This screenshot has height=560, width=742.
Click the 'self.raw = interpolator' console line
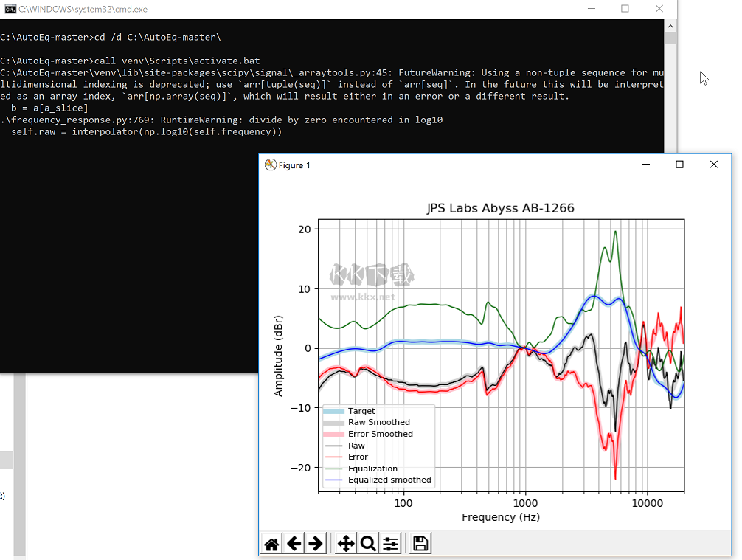[146, 132]
